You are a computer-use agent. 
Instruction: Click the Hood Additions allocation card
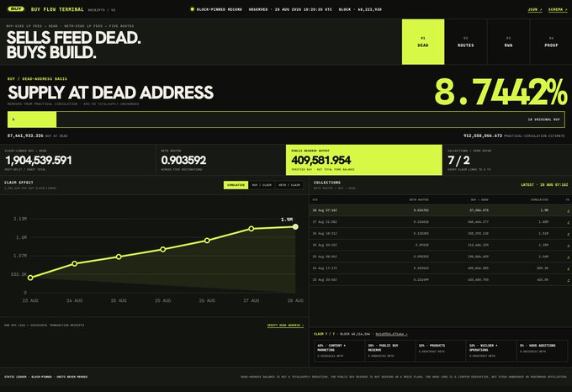(542, 351)
